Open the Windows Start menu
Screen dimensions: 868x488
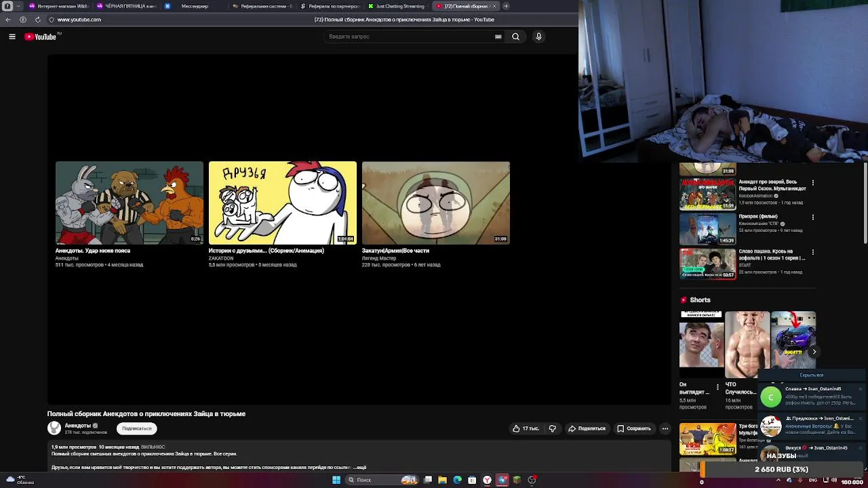(336, 480)
